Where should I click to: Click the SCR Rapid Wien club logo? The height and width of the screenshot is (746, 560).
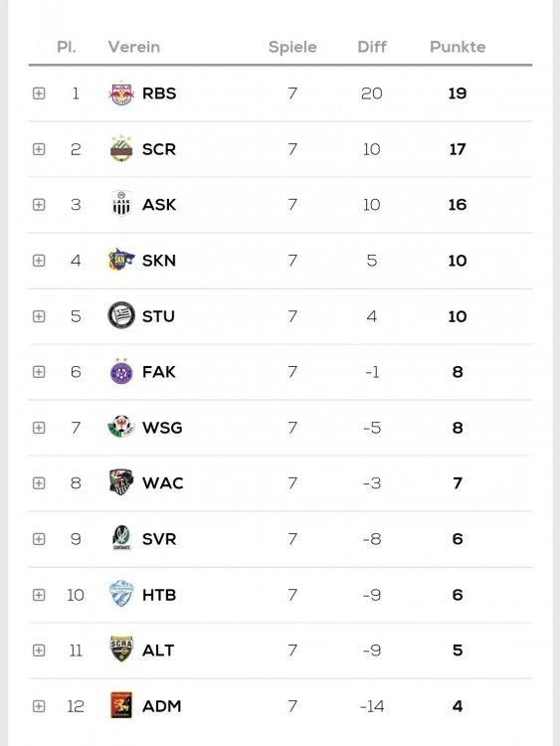click(x=121, y=149)
